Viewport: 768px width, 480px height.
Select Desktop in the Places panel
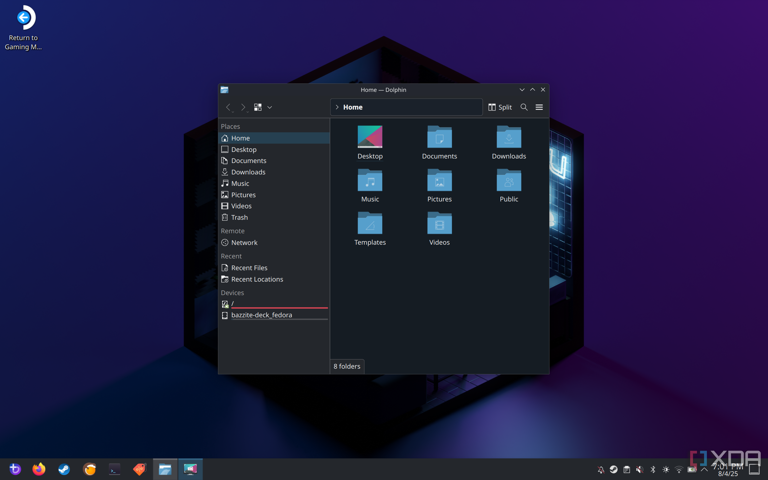pos(274,149)
